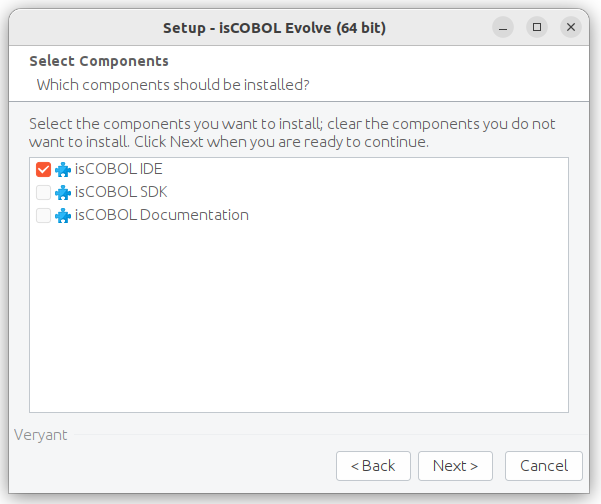Click the Setup - isCOBOL Evolve title bar
The width and height of the screenshot is (601, 504).
click(x=274, y=28)
